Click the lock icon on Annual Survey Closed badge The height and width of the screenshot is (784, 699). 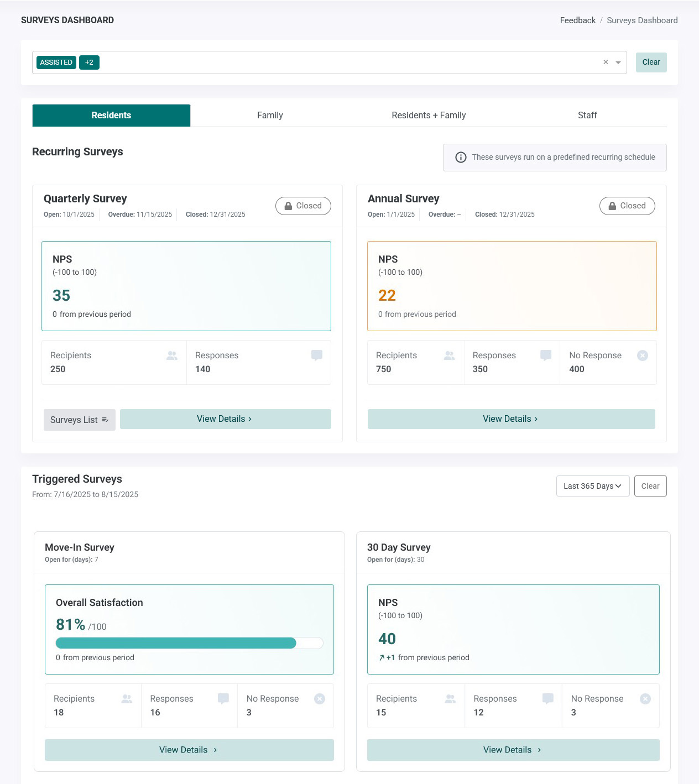click(612, 206)
